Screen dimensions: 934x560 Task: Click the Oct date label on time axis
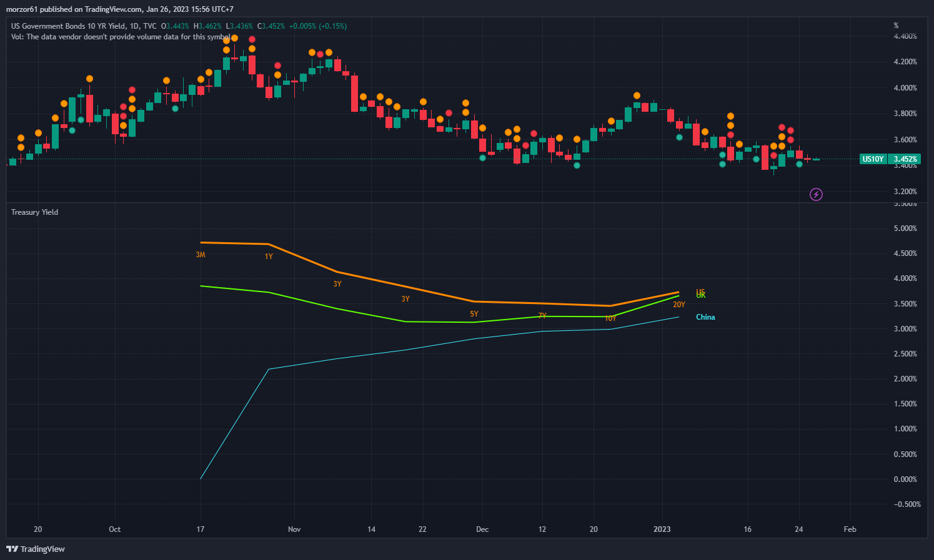(115, 529)
